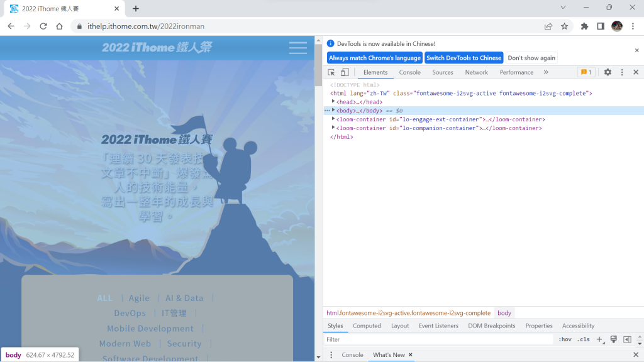Open the Agile category link
644x362 pixels.
pos(139,298)
